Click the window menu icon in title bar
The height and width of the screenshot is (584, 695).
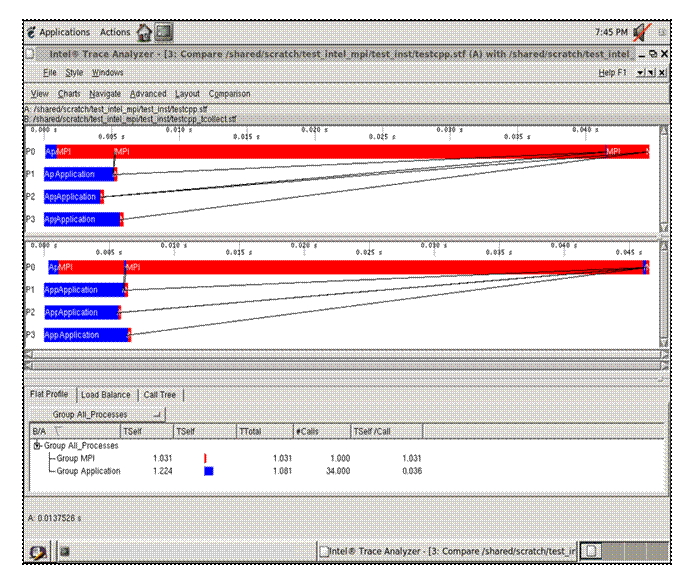[x=30, y=54]
